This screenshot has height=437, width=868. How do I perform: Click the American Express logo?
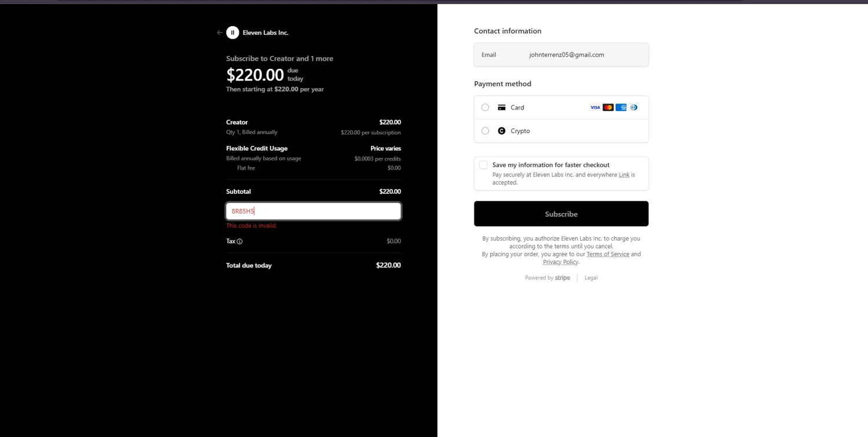621,108
